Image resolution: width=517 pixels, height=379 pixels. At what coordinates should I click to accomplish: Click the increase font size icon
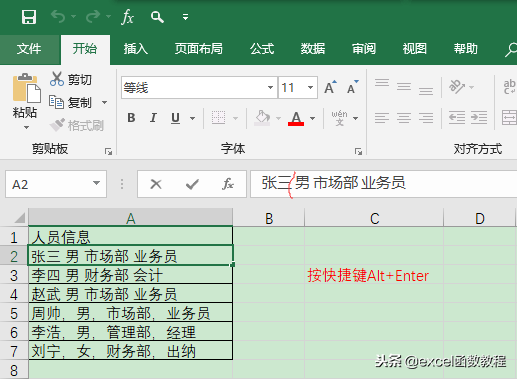click(330, 87)
